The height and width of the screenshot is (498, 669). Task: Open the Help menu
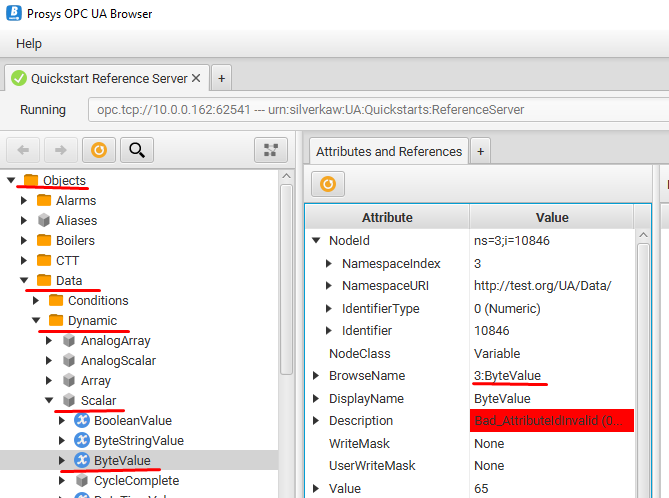pyautogui.click(x=29, y=43)
